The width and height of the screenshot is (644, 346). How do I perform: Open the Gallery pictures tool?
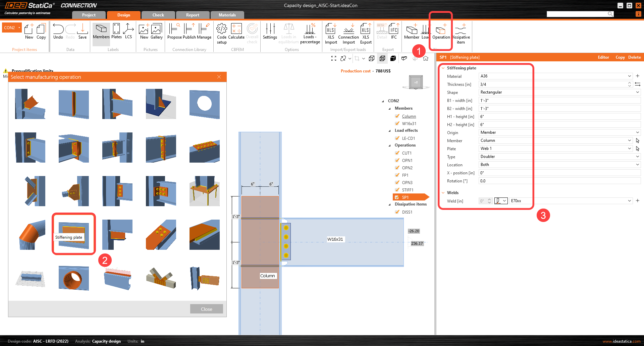tap(156, 30)
